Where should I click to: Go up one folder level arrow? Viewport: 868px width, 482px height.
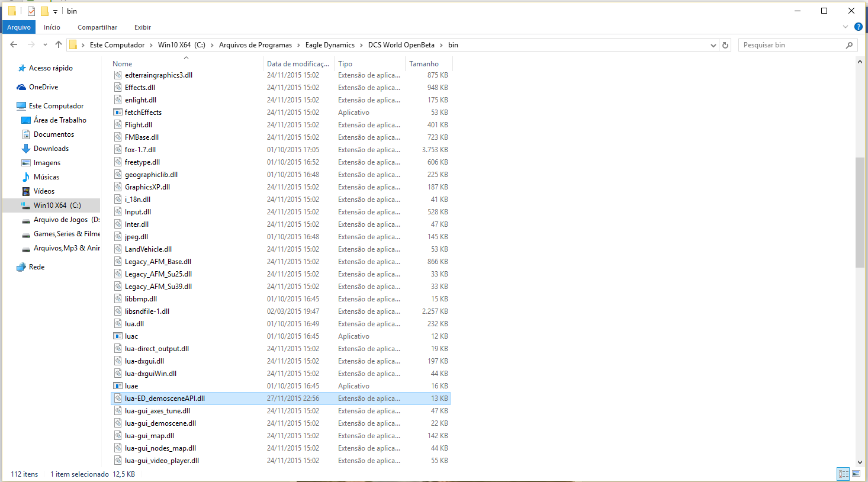pyautogui.click(x=58, y=44)
